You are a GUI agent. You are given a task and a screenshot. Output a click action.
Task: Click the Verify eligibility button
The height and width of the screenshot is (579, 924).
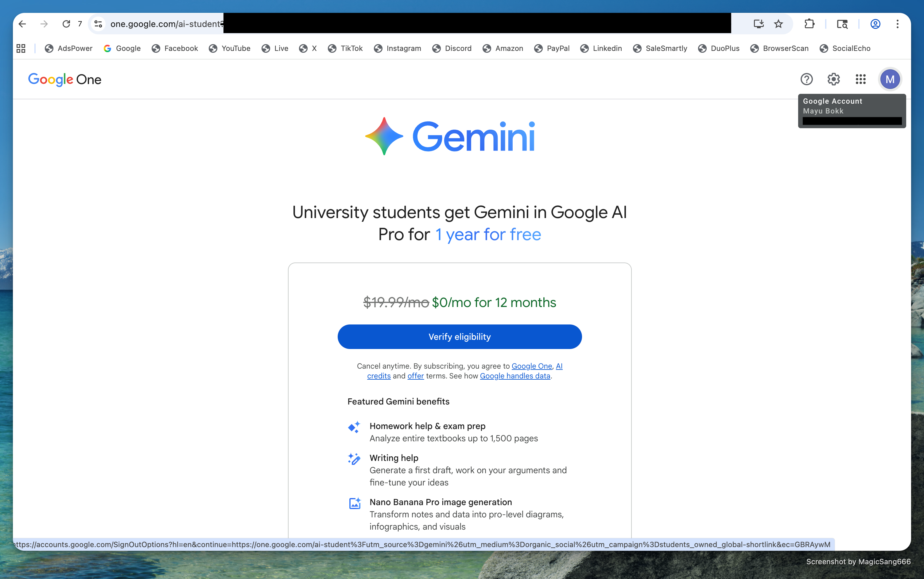(x=459, y=337)
